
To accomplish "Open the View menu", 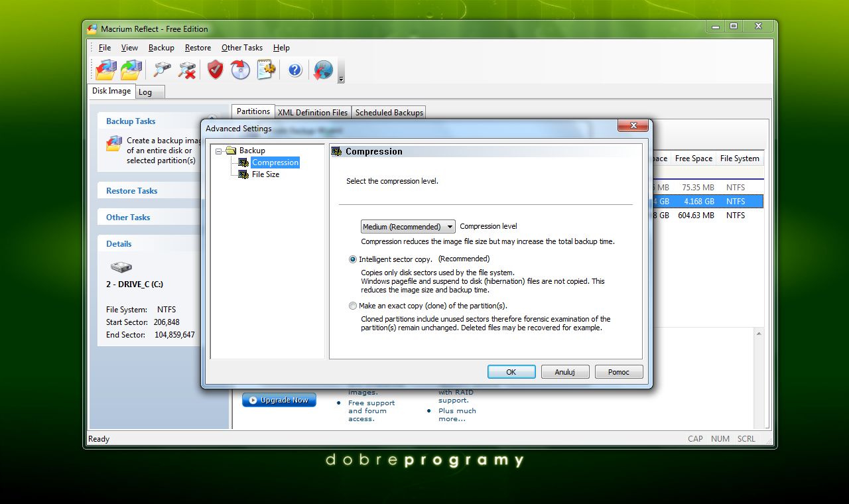I will pos(129,48).
